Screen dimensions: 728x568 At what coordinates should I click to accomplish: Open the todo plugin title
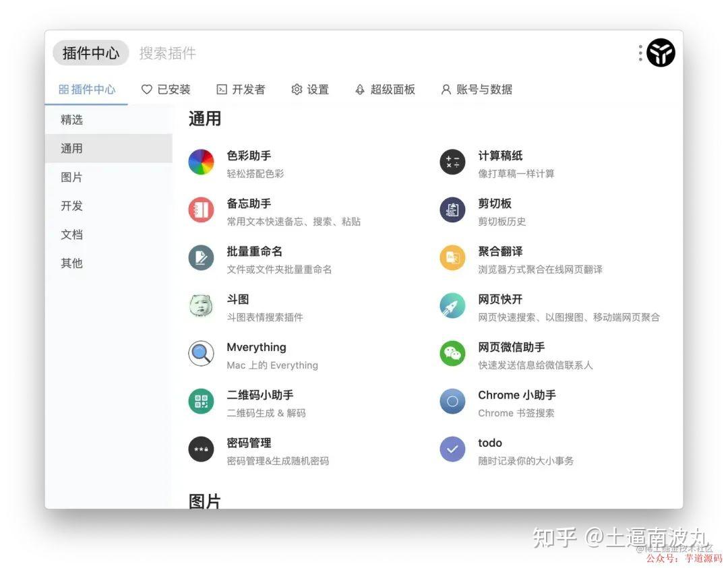click(490, 443)
